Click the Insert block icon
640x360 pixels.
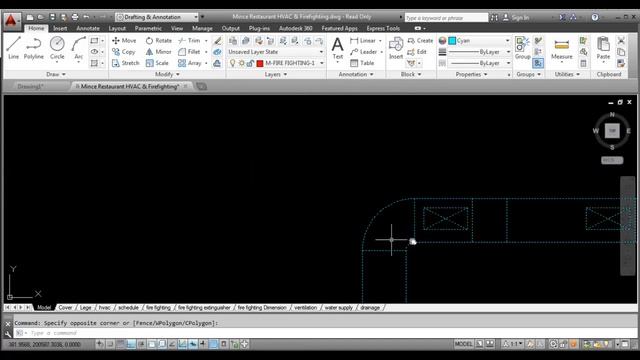[x=396, y=48]
